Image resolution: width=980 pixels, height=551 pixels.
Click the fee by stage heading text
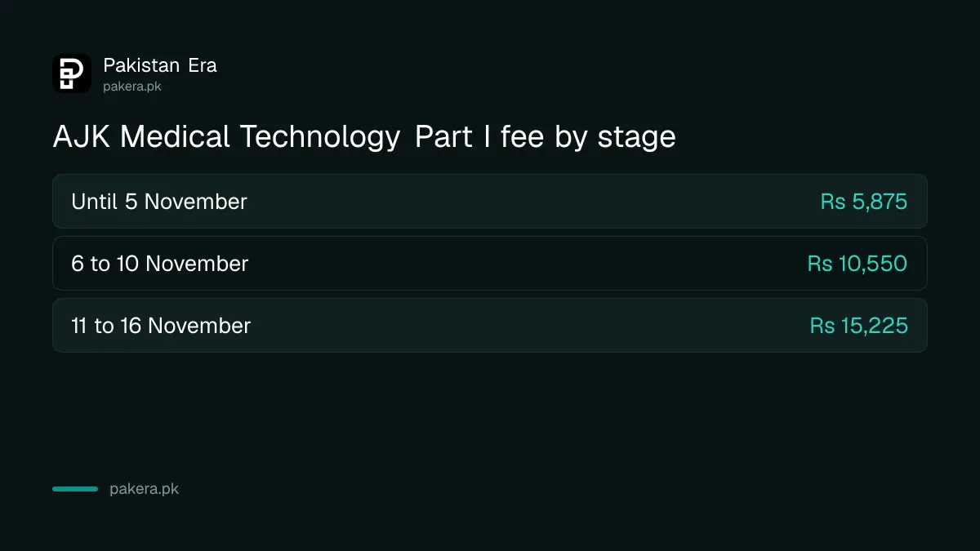click(588, 137)
